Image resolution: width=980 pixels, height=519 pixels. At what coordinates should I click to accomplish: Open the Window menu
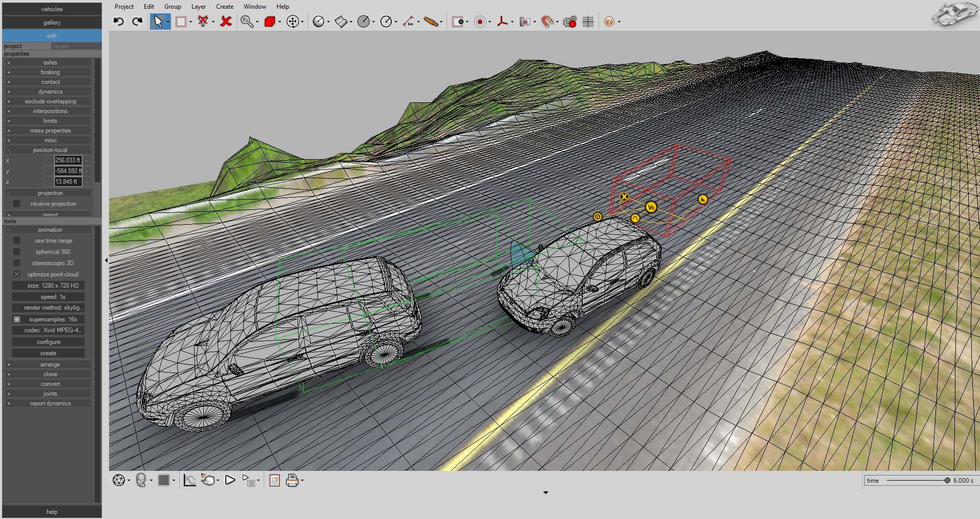(255, 7)
